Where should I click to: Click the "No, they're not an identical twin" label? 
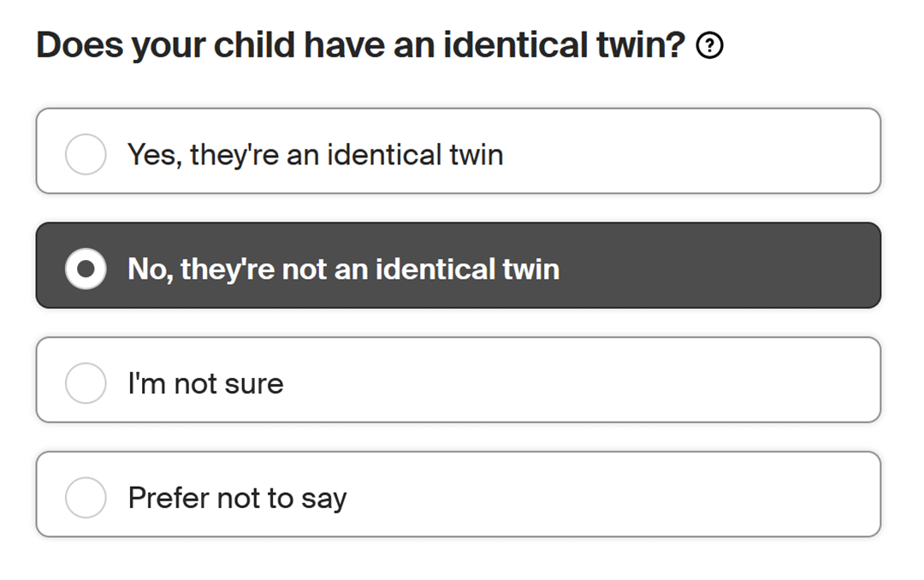point(343,269)
